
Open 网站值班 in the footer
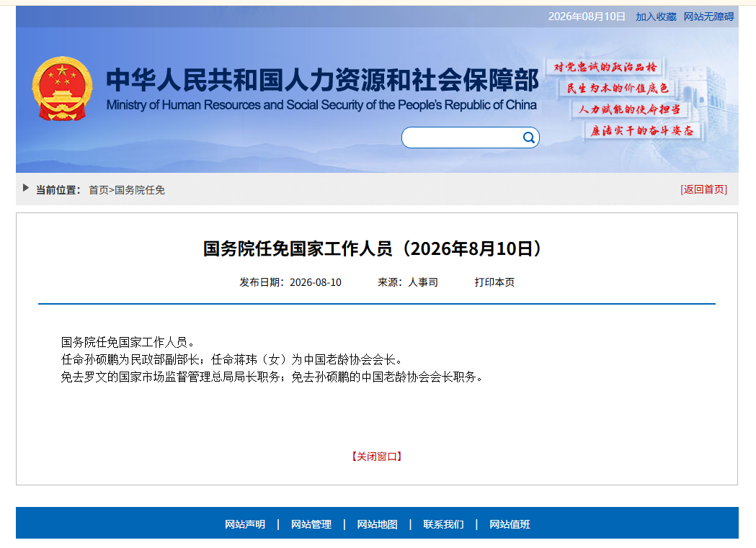tap(510, 524)
